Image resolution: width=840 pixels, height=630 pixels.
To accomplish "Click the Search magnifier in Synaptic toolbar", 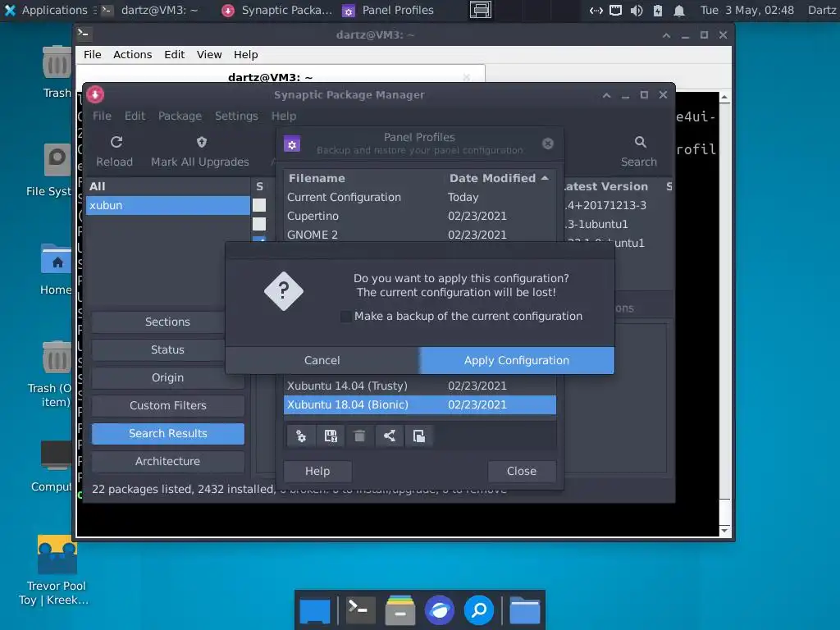I will point(640,142).
